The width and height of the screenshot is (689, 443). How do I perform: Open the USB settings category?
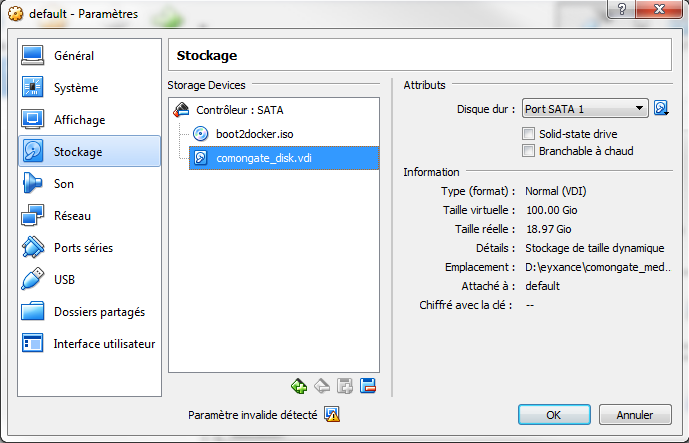[x=89, y=280]
